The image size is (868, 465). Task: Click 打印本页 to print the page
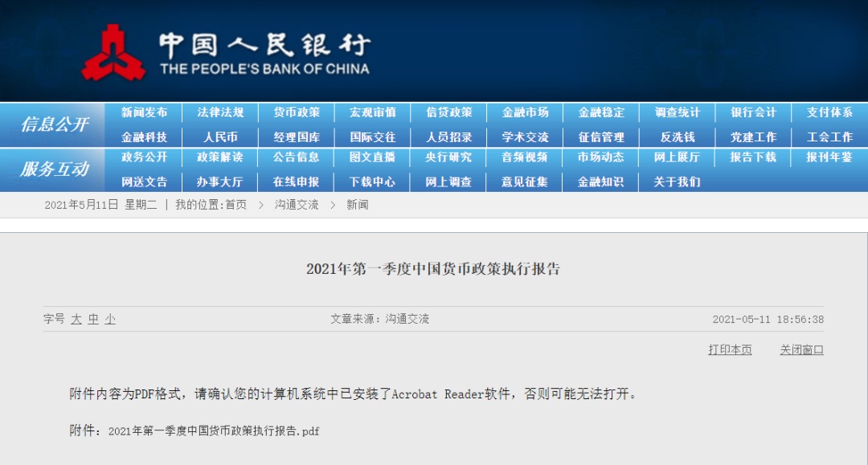tap(730, 350)
